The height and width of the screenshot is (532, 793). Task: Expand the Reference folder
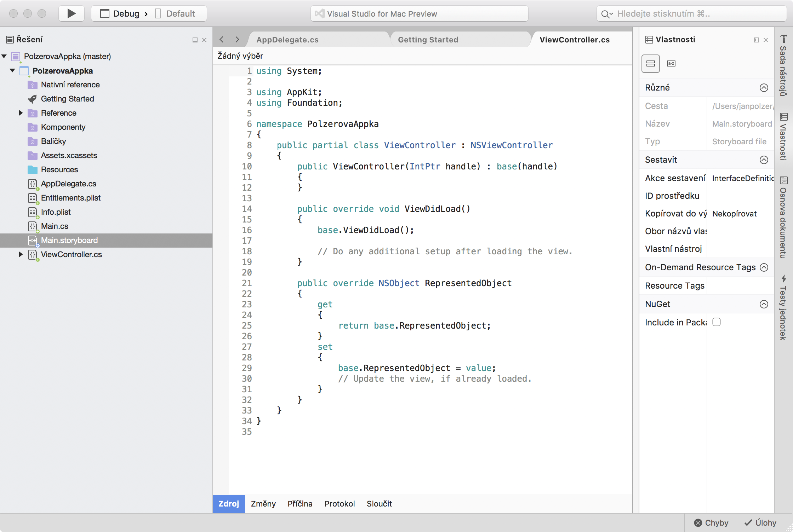(x=21, y=113)
